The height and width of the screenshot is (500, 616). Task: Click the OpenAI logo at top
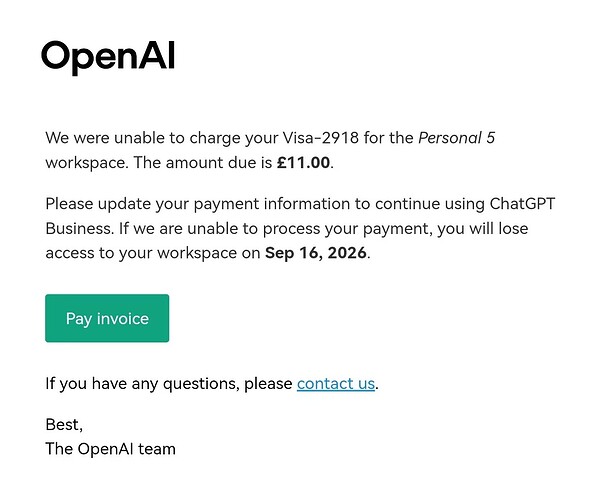108,58
